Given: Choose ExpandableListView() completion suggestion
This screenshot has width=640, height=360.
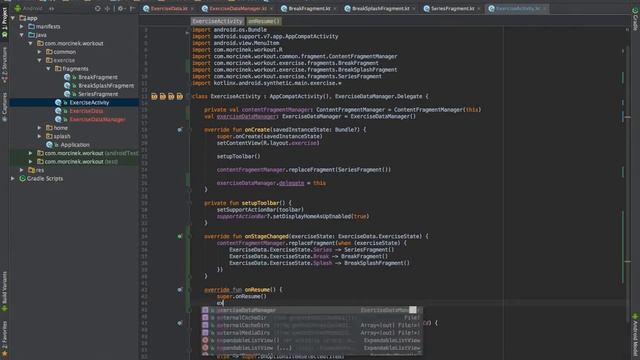Looking at the screenshot, I should tap(311, 340).
